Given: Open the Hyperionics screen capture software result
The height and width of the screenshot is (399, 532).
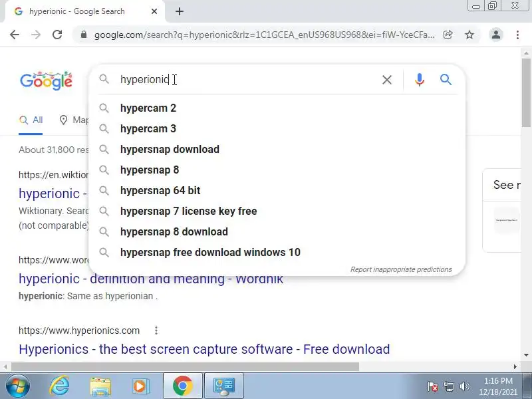Looking at the screenshot, I should pos(204,350).
